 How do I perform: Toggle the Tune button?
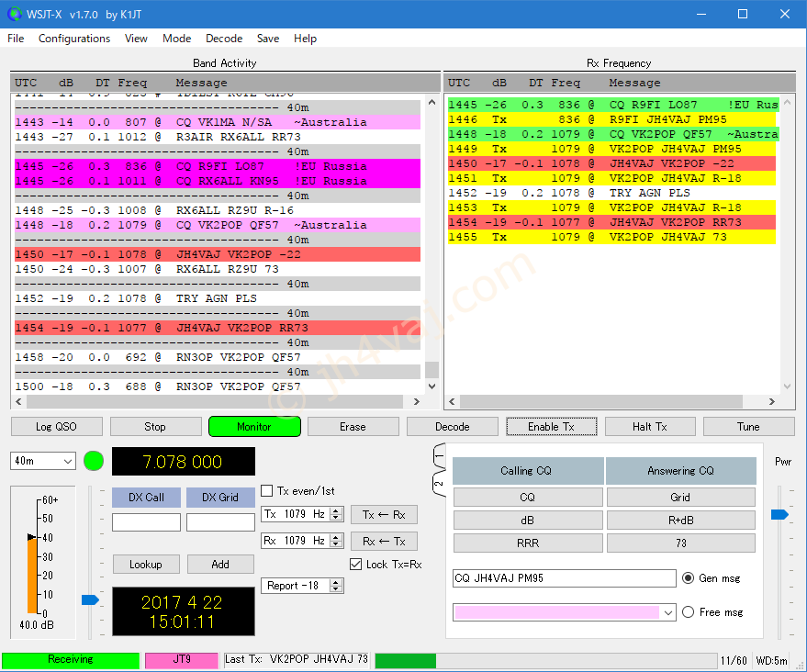point(749,427)
